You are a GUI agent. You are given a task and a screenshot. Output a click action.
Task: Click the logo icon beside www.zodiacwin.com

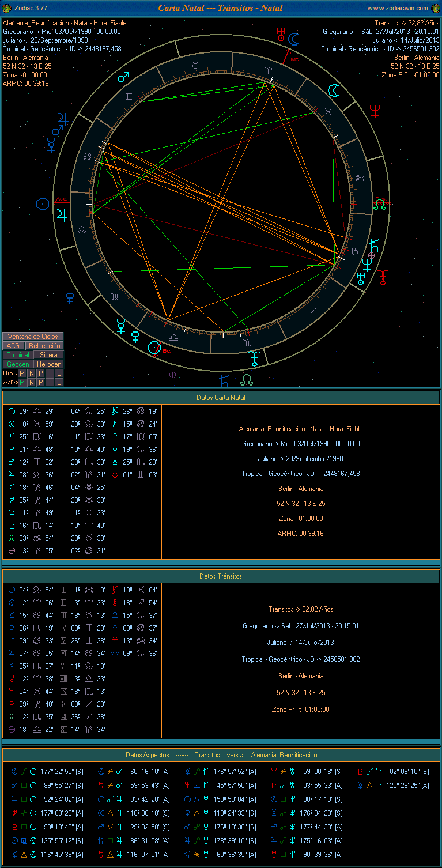tap(435, 8)
